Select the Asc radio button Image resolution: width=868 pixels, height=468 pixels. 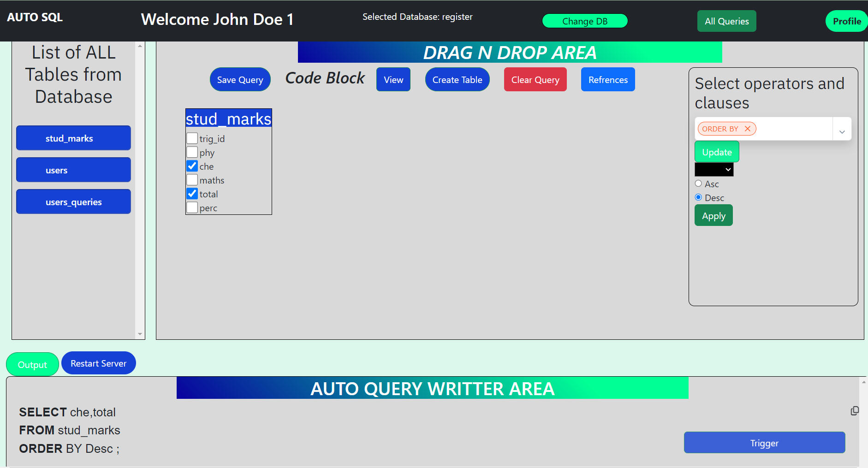pyautogui.click(x=699, y=183)
